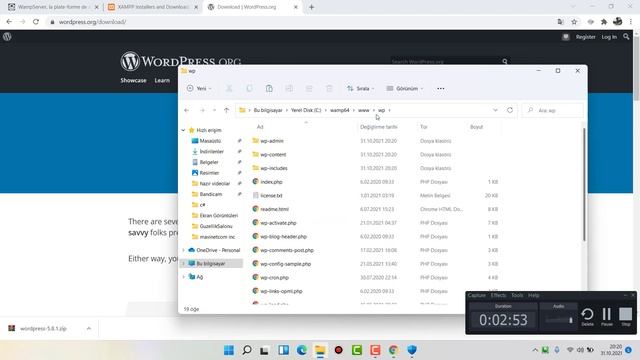The width and height of the screenshot is (640, 360).
Task: Open the recorder Tools menu
Action: pos(517,295)
